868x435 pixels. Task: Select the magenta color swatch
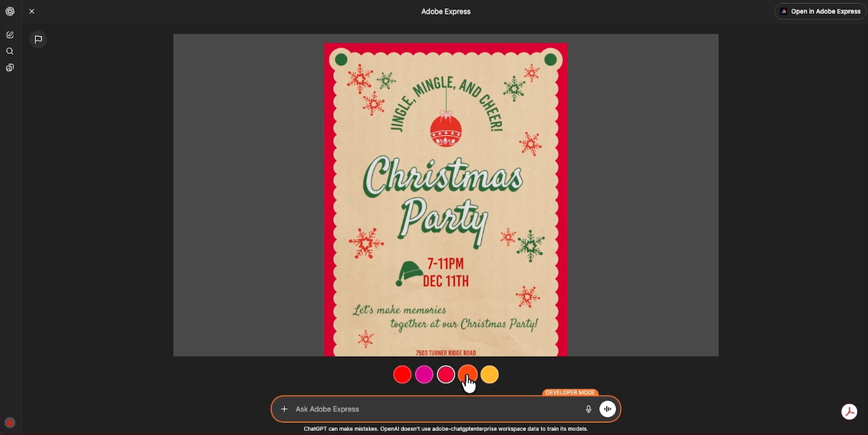(424, 375)
